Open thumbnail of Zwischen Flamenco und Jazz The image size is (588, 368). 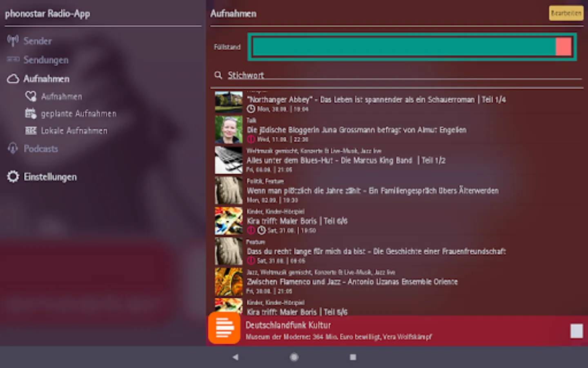229,282
